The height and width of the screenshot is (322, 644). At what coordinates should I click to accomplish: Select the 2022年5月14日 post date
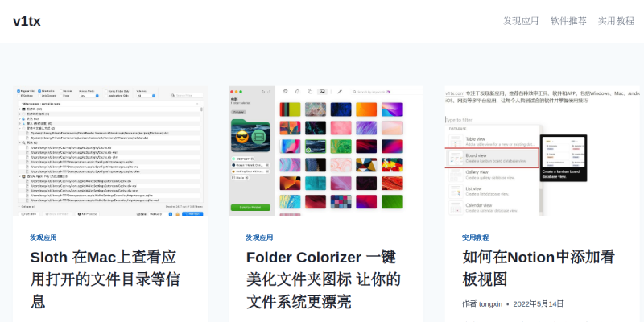point(538,304)
